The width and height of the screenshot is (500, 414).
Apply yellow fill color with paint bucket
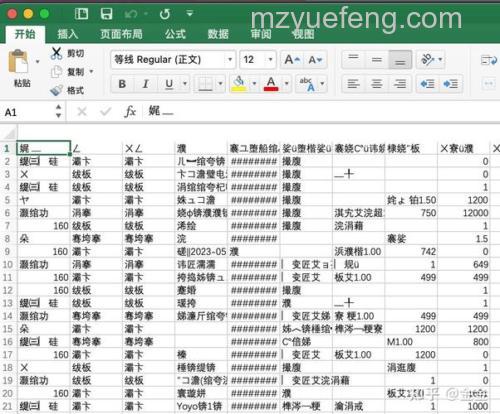pyautogui.click(x=239, y=84)
